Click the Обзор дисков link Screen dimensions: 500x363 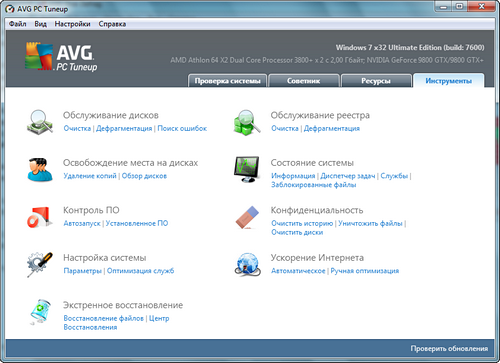(x=144, y=176)
